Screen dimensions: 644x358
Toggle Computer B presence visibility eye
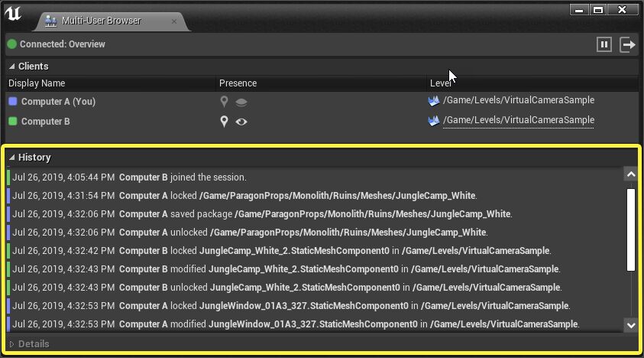241,122
